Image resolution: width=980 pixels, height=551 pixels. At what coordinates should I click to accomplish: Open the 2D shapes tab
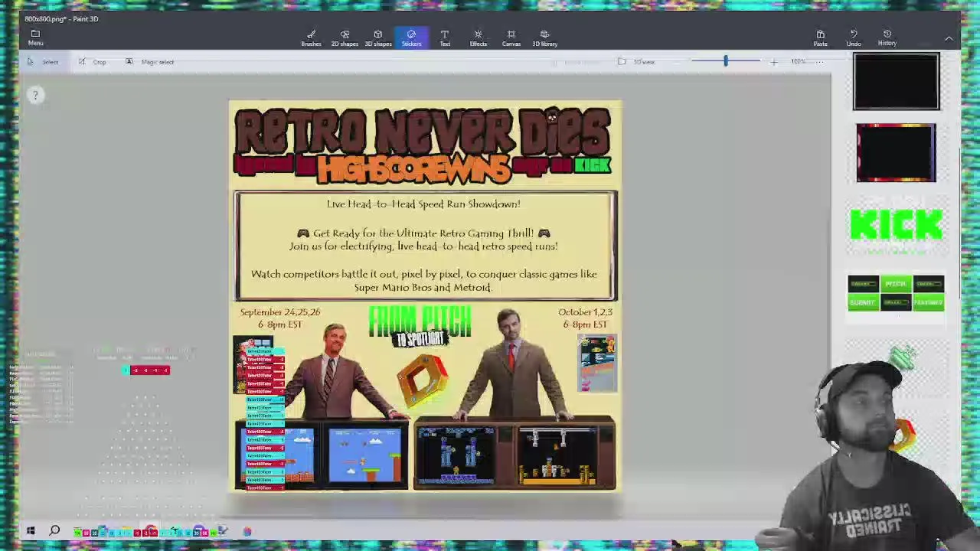(x=345, y=38)
